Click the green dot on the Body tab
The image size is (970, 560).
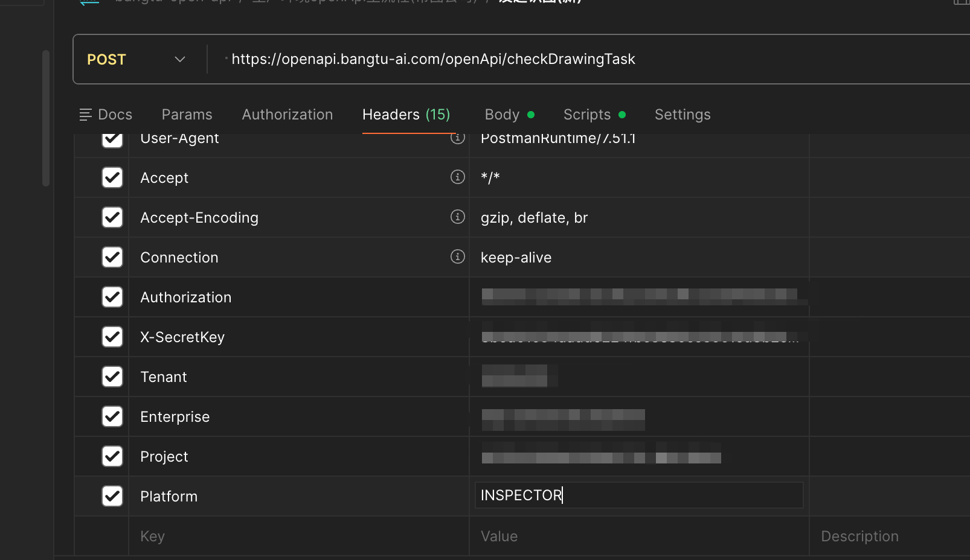[531, 115]
